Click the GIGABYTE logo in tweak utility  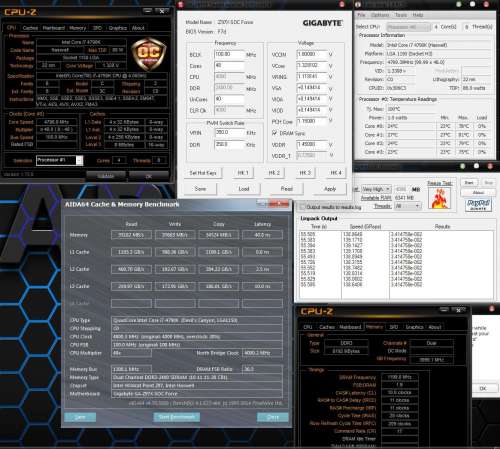322,23
